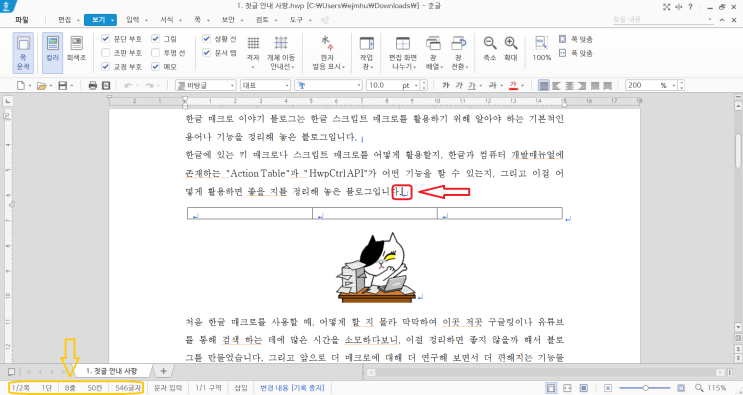Select the 컬러 color display mode

coord(52,53)
